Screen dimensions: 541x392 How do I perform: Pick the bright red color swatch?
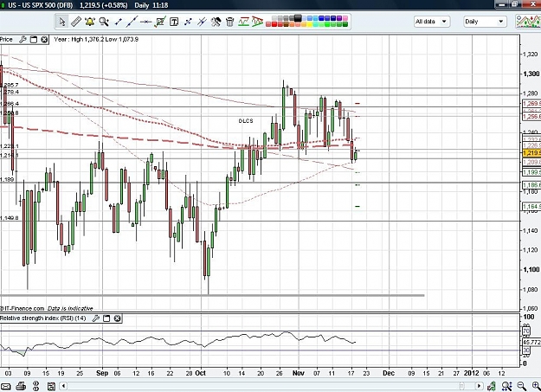point(274,24)
